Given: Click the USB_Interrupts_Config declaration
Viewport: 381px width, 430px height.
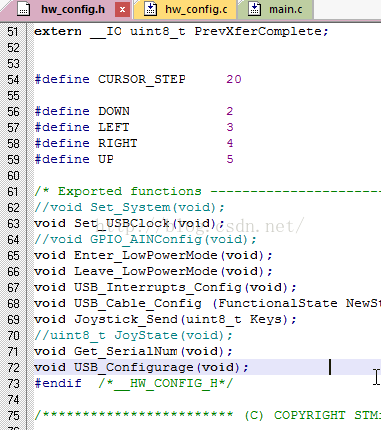Looking at the screenshot, I should (x=165, y=287).
